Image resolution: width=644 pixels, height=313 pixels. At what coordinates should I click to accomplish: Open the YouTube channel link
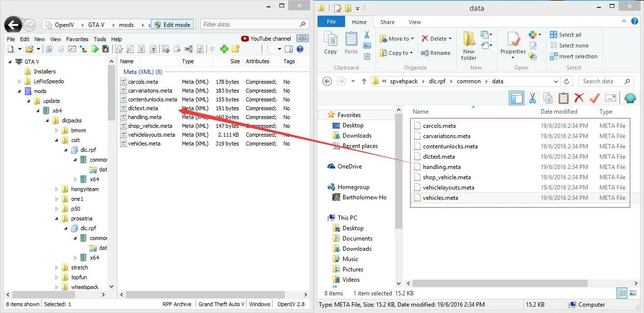coord(266,39)
